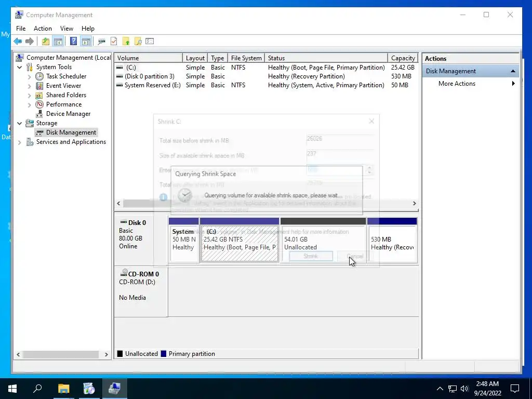This screenshot has height=399, width=532.
Task: Click blue Primary partition legend swatch
Action: [x=164, y=353]
